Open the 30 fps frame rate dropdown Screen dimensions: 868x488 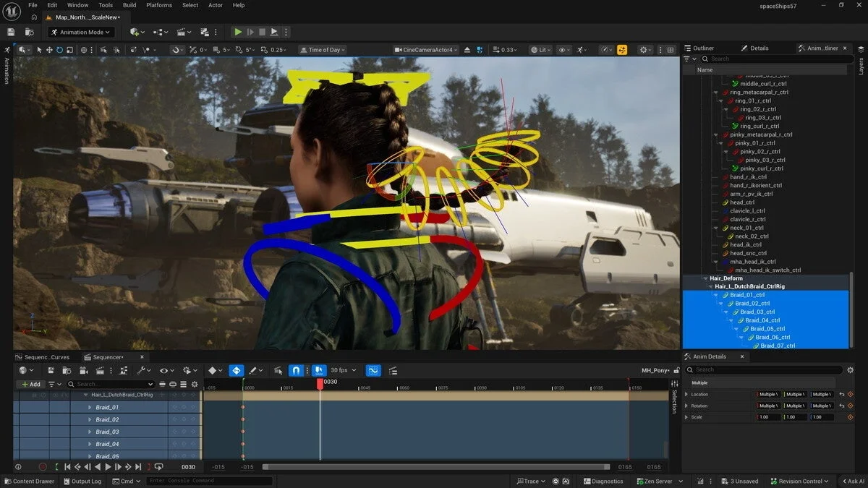[340, 369]
